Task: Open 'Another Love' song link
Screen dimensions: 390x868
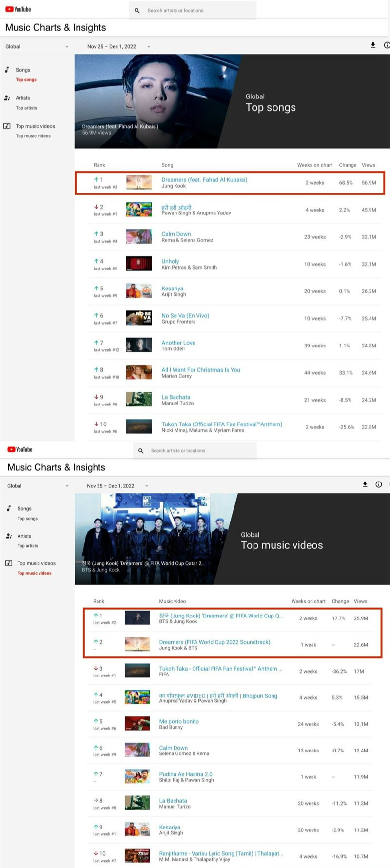Action: point(178,343)
